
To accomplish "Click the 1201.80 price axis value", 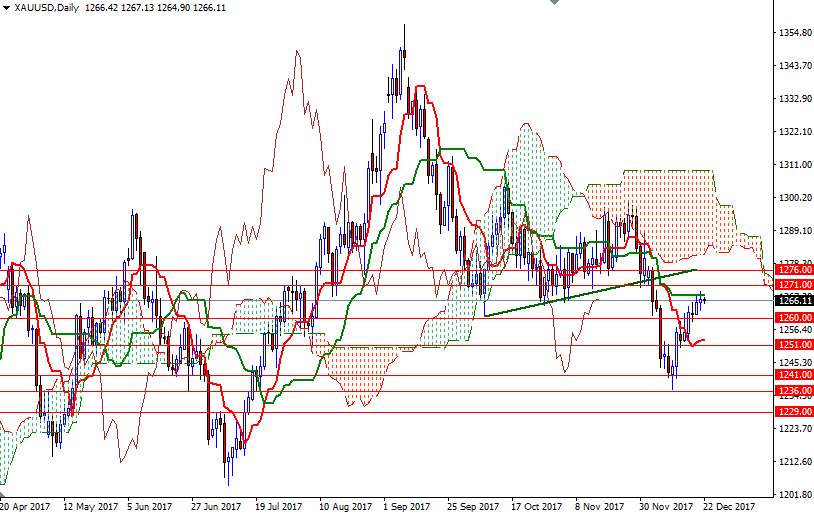I will point(793,495).
